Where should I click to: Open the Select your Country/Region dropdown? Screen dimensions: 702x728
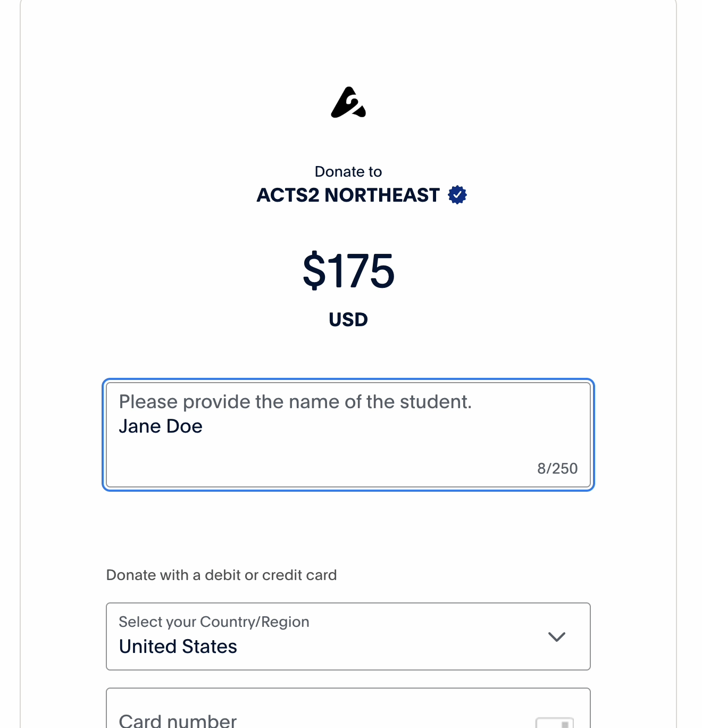[348, 636]
